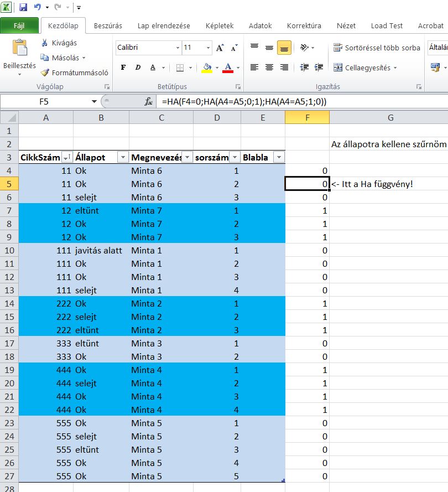Select cell with 'javitás alatt'
448x492 pixels.
(101, 250)
